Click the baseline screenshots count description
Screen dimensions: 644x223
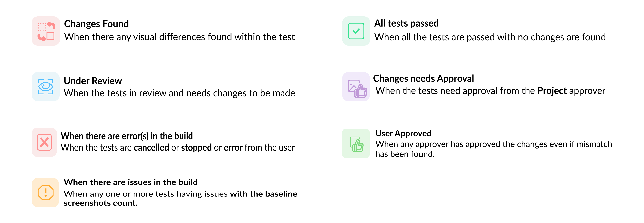pos(180,198)
